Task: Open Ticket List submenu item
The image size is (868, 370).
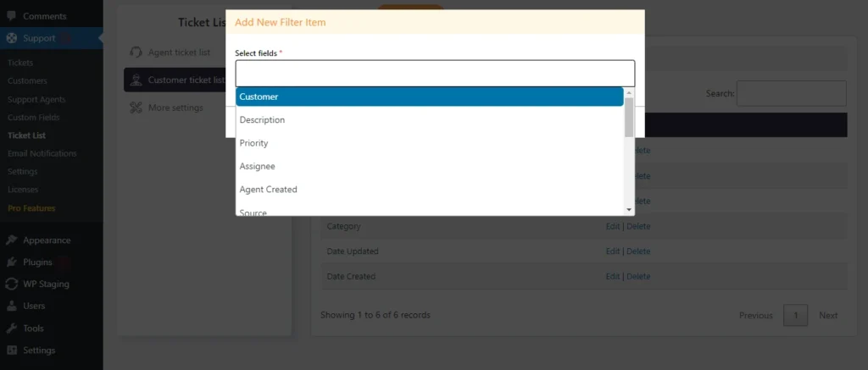Action: [26, 135]
